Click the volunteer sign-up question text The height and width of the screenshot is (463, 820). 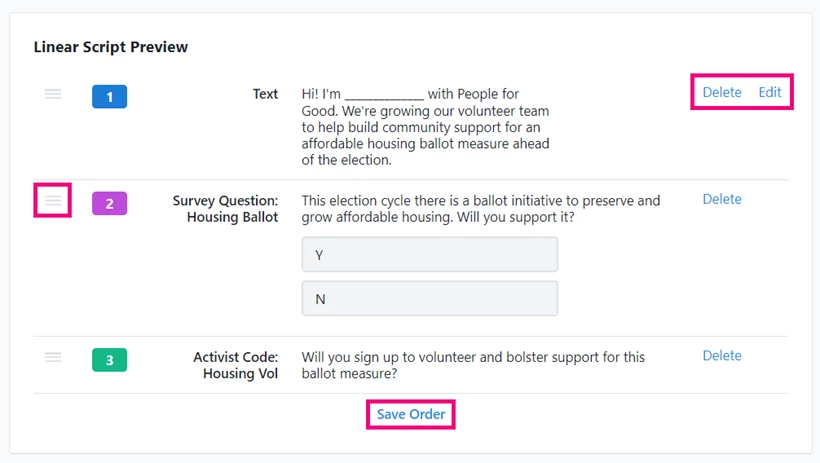point(473,365)
